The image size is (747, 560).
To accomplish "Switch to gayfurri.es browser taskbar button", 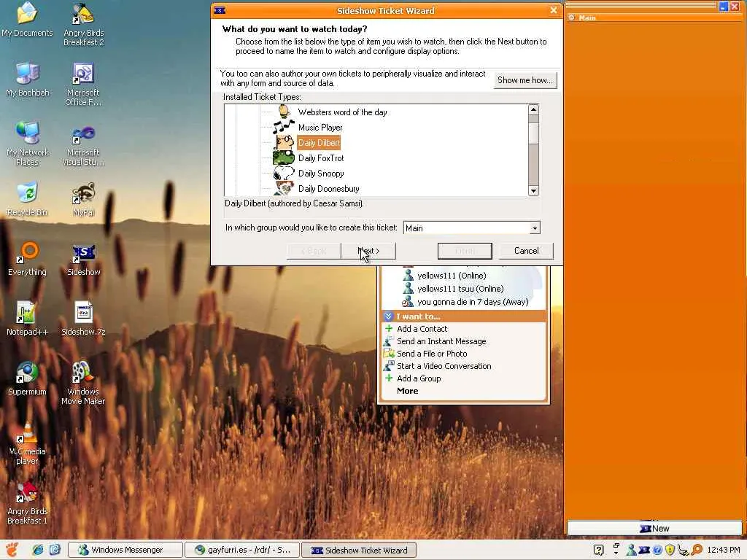I will [242, 550].
